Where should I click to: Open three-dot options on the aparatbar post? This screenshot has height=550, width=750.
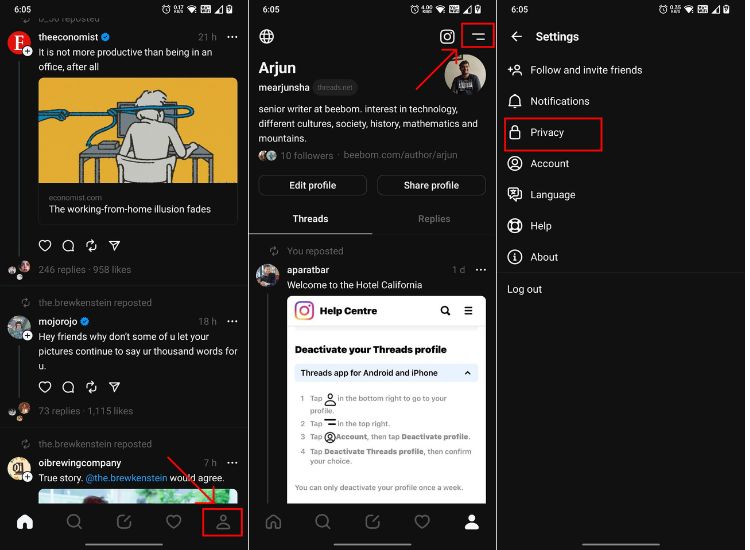[x=480, y=270]
